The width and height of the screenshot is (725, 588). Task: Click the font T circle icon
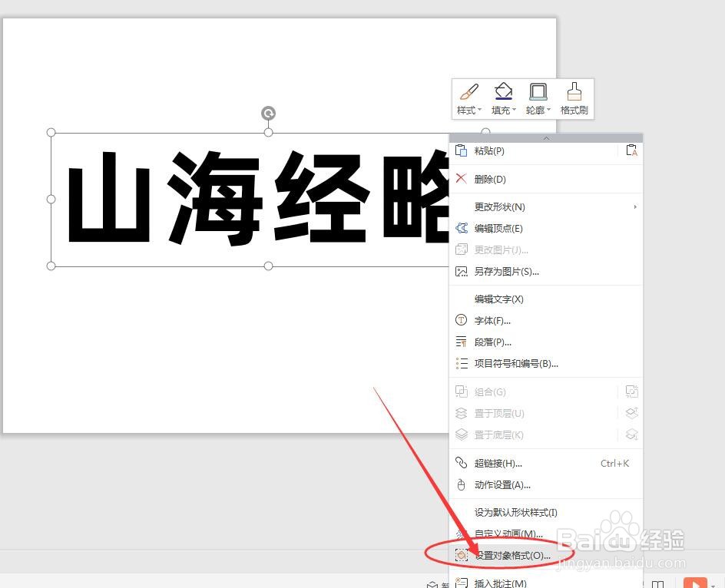point(461,320)
